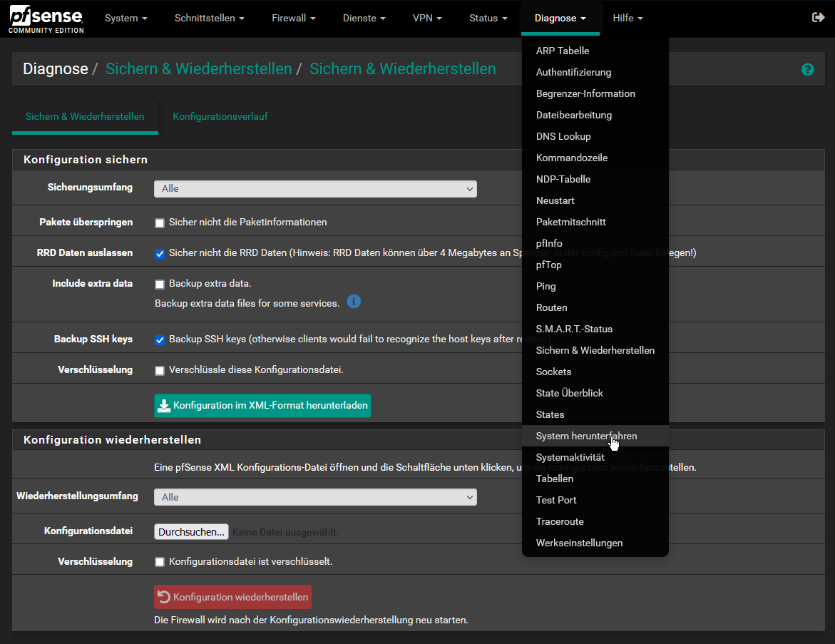Uncheck the 'Backup SSH keys' checkbox
Image resolution: width=835 pixels, height=644 pixels.
point(160,340)
